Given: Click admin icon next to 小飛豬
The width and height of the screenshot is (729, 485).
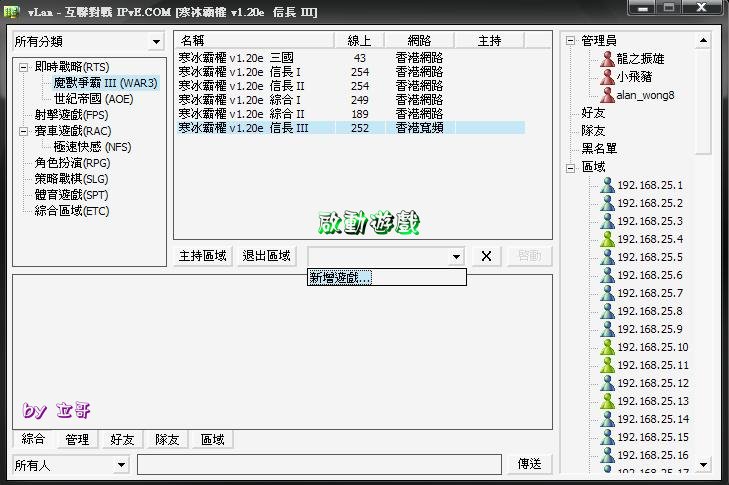Looking at the screenshot, I should click(606, 77).
